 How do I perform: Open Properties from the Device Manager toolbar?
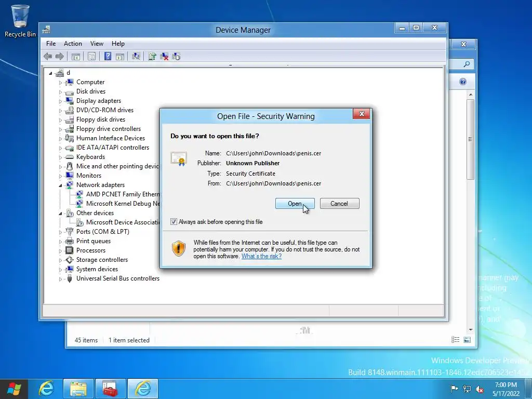91,56
